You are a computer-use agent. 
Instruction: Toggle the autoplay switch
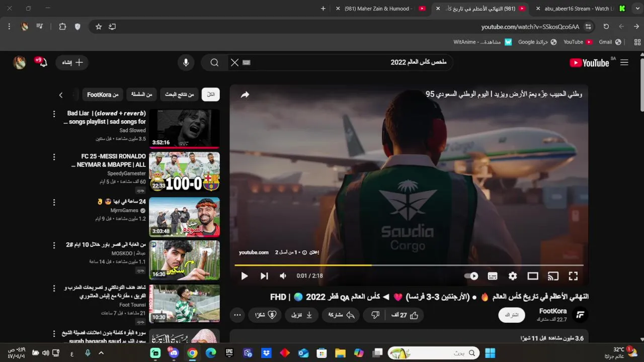(x=471, y=276)
